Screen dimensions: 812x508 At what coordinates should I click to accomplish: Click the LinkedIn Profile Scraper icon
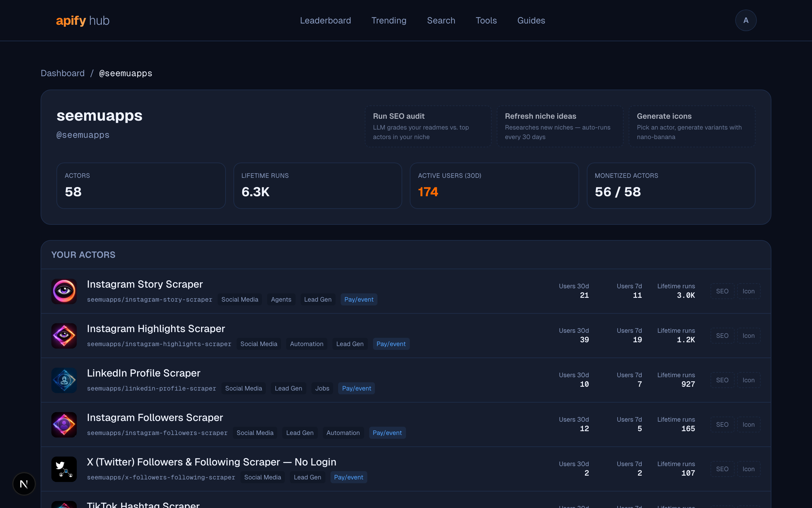64,380
